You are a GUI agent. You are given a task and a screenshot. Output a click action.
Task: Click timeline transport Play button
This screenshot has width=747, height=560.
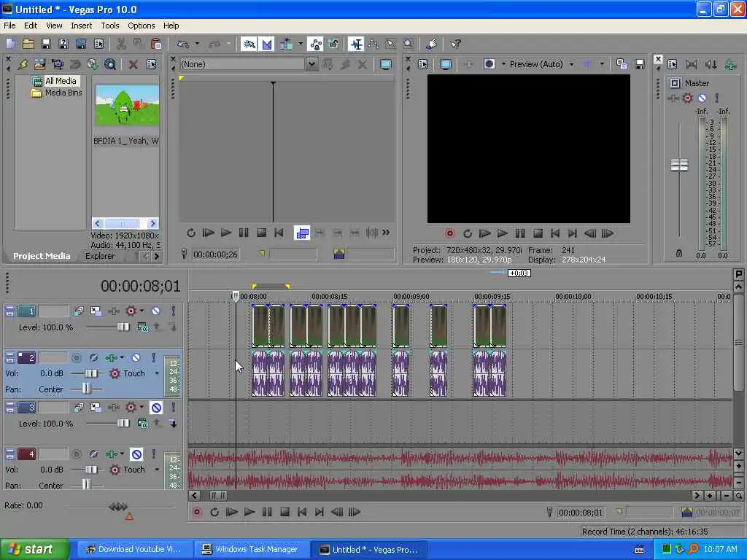249,513
